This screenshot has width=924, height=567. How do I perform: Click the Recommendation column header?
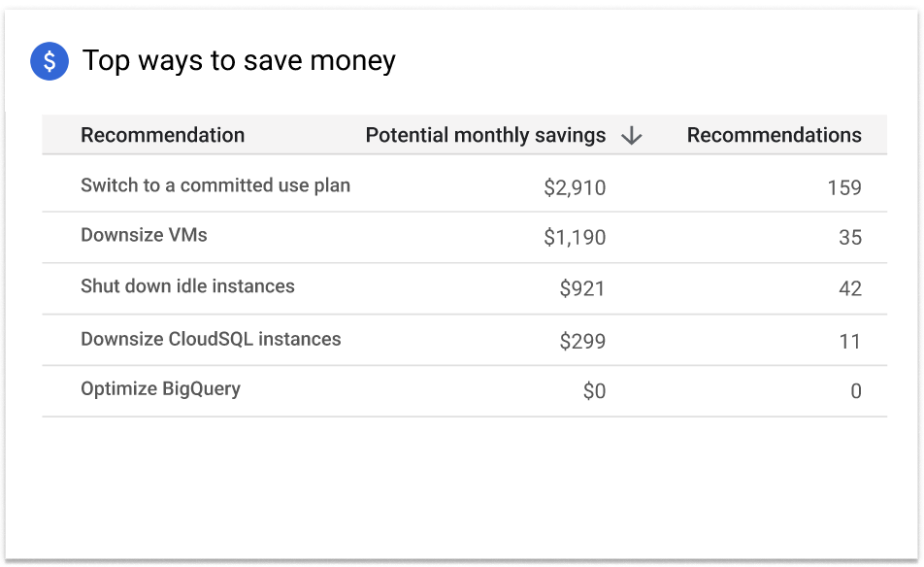click(x=162, y=135)
